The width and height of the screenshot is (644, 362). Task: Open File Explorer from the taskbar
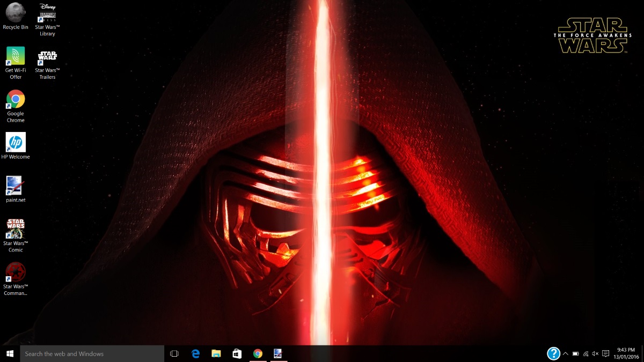click(x=216, y=353)
